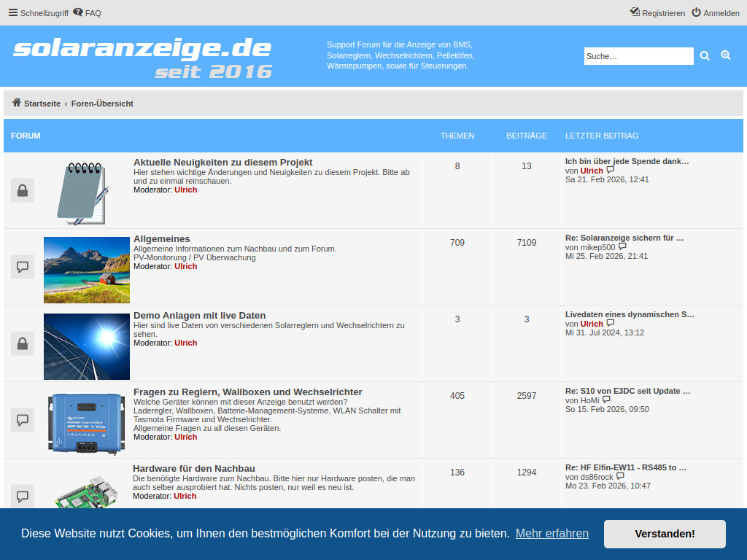Open advanced search via magnifier-plus icon

725,55
